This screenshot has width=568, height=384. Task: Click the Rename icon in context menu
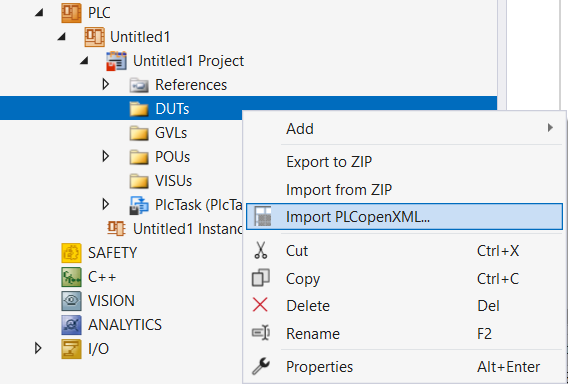[x=261, y=333]
